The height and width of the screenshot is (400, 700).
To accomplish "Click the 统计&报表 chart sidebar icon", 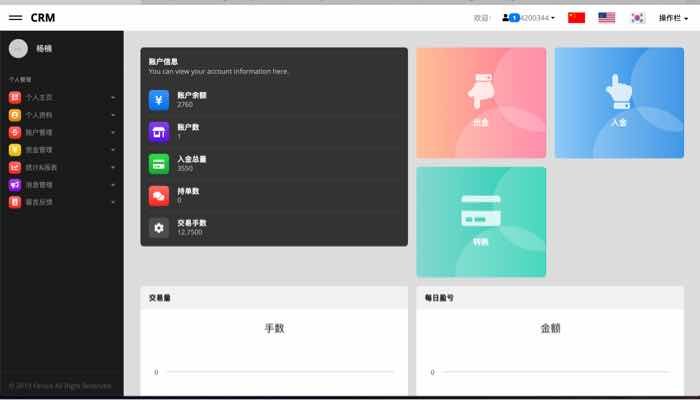I will (15, 167).
